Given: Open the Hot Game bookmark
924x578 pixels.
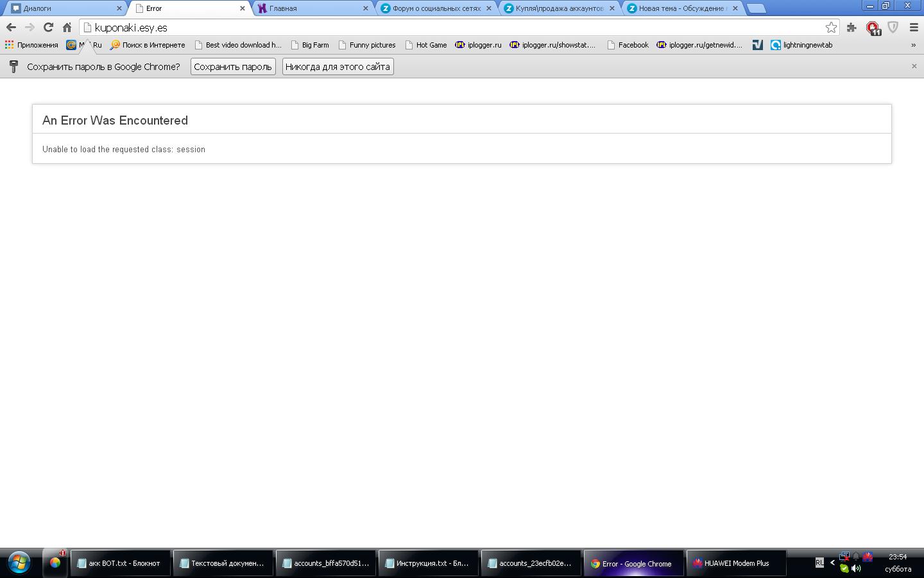Looking at the screenshot, I should point(426,45).
